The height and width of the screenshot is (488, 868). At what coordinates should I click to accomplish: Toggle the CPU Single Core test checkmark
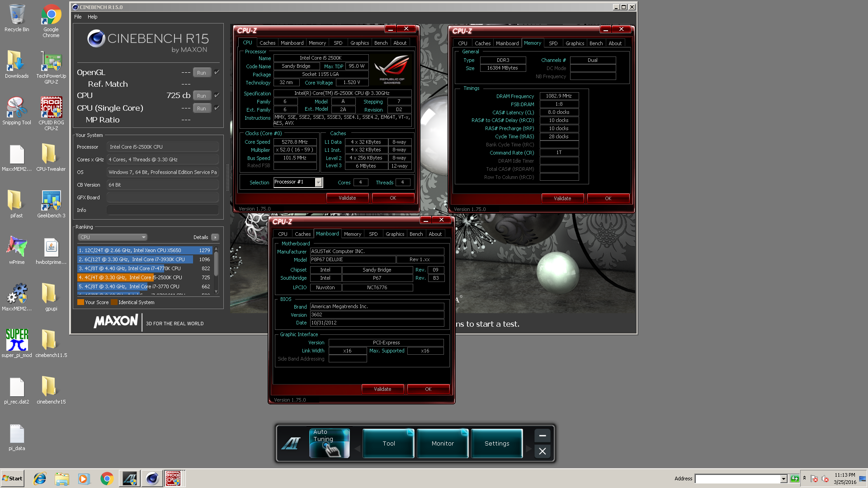pyautogui.click(x=217, y=108)
